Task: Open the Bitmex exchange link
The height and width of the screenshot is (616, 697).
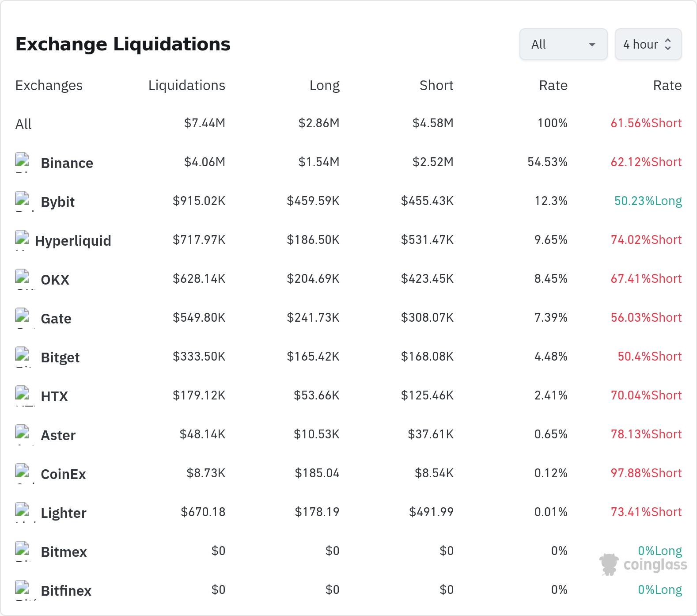Action: [x=64, y=552]
